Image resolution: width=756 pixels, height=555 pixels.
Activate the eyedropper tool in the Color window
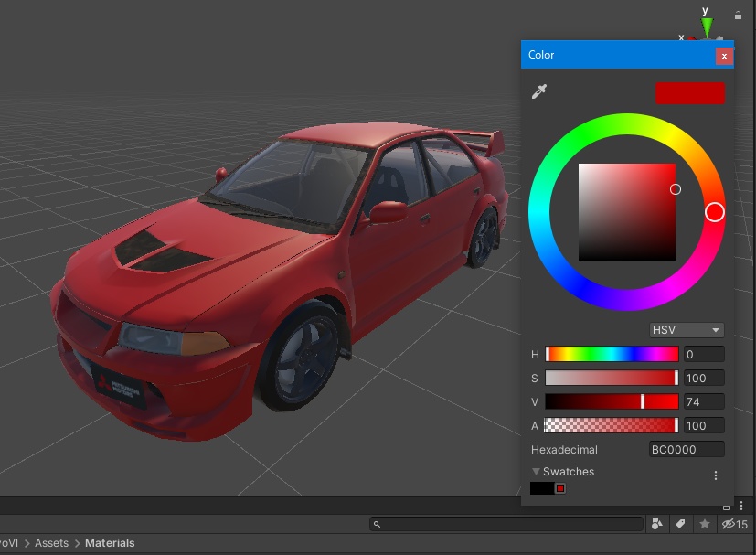coord(539,91)
